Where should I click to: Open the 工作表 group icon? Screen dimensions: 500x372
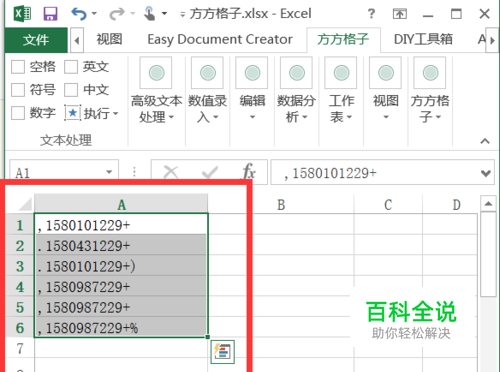(341, 73)
